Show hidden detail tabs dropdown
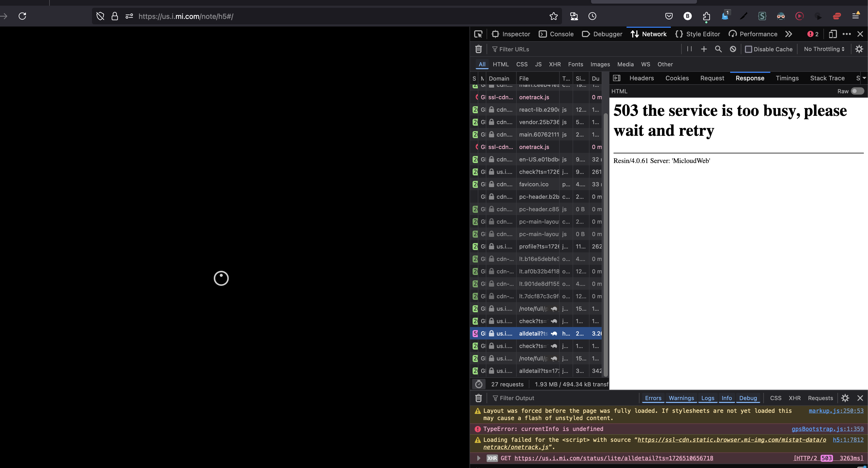The height and width of the screenshot is (468, 868). [864, 78]
